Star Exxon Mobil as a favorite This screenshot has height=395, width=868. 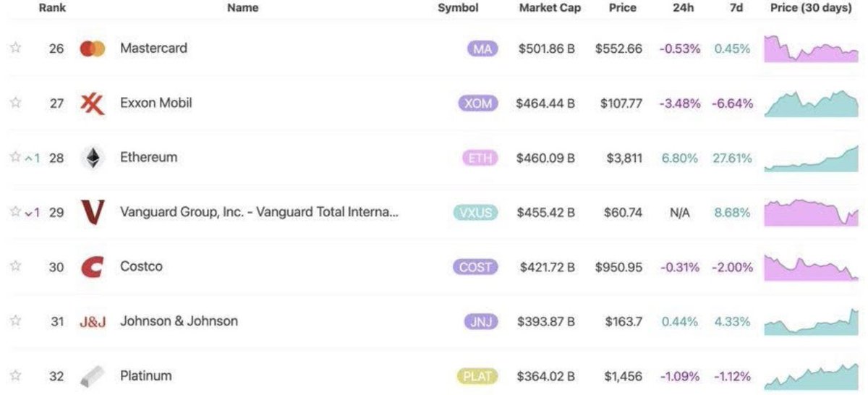[15, 103]
